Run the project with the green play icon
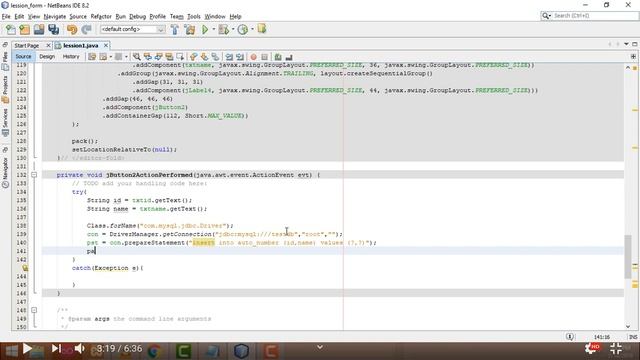The image size is (640, 360). click(x=205, y=29)
